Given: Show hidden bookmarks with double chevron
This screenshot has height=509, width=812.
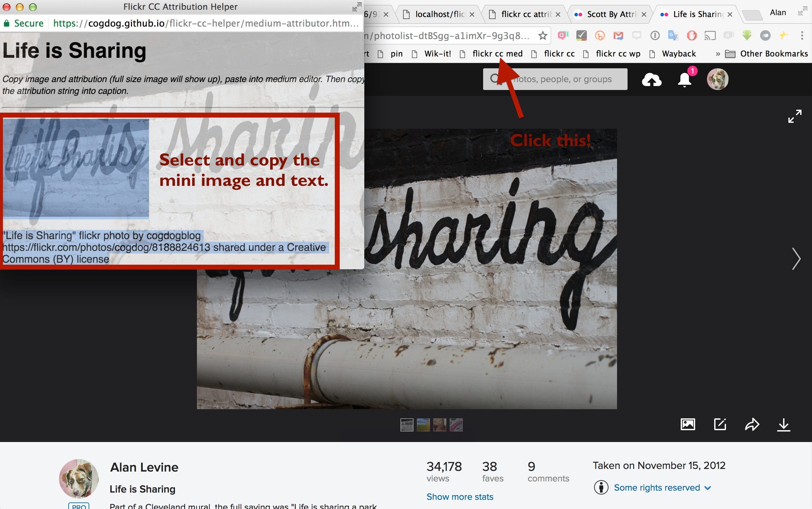Looking at the screenshot, I should tap(717, 54).
